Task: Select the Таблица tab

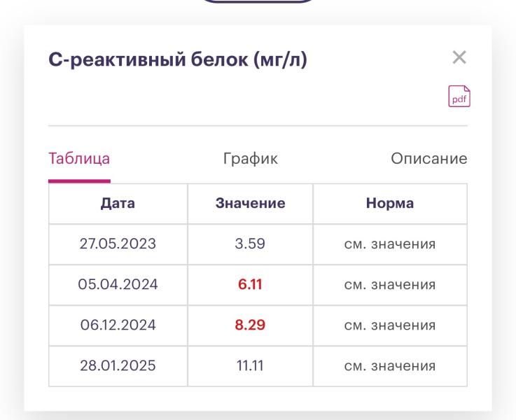Action: pos(79,159)
